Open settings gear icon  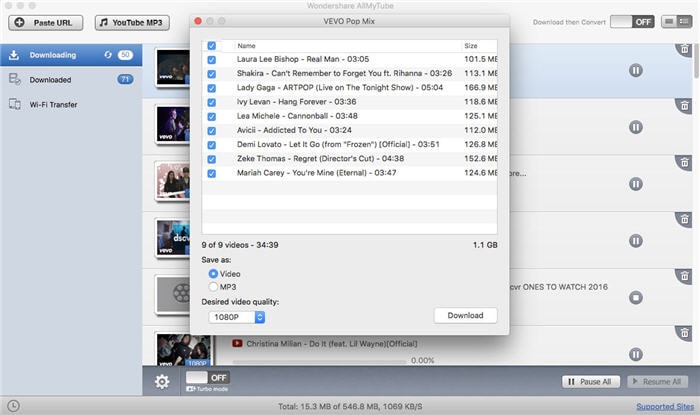coord(162,382)
